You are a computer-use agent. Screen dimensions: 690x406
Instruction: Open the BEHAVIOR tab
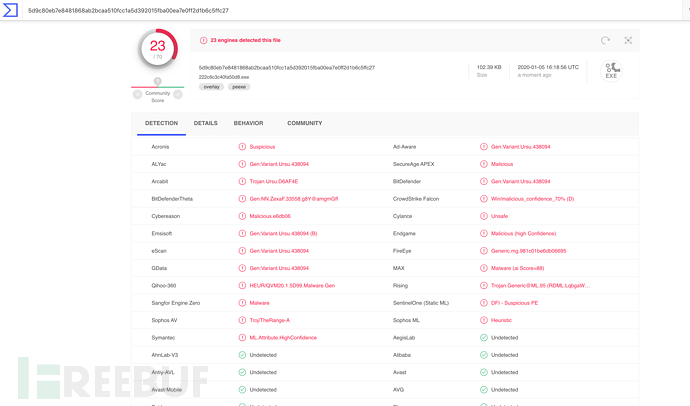[x=249, y=123]
